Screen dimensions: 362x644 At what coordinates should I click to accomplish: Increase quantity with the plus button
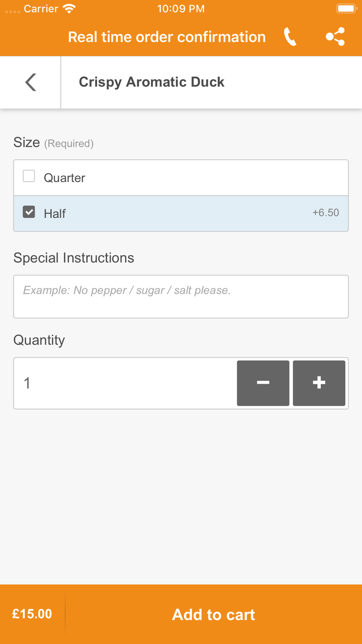[319, 383]
